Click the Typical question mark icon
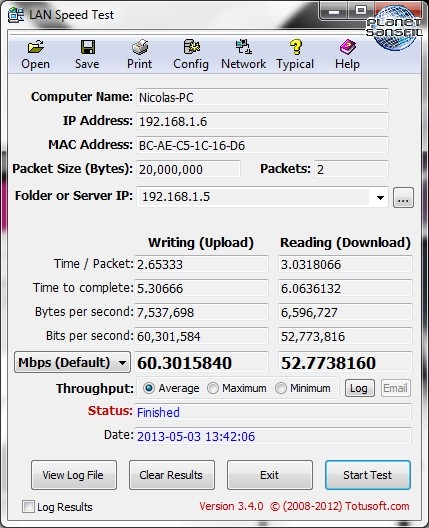429x528 pixels. [x=296, y=47]
